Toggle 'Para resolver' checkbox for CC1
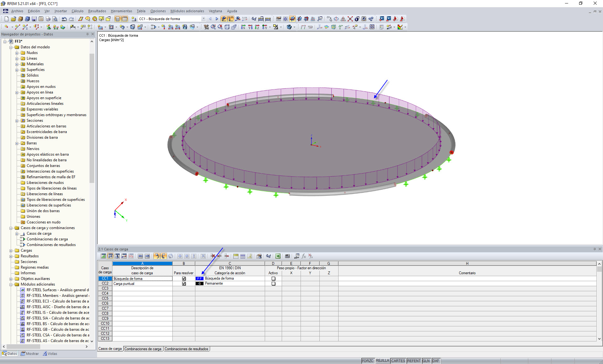 pyautogui.click(x=184, y=279)
